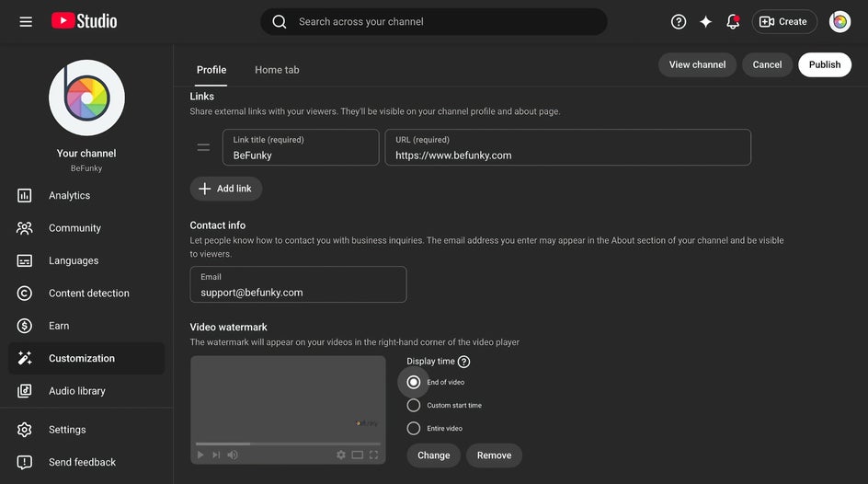Click the Display time help icon
This screenshot has height=484, width=868.
coord(463,362)
